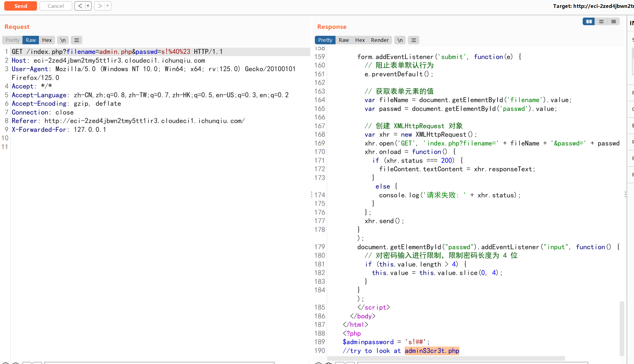Open Response panel hamburger options menu
Screen dimensions: 634x364
(414, 40)
